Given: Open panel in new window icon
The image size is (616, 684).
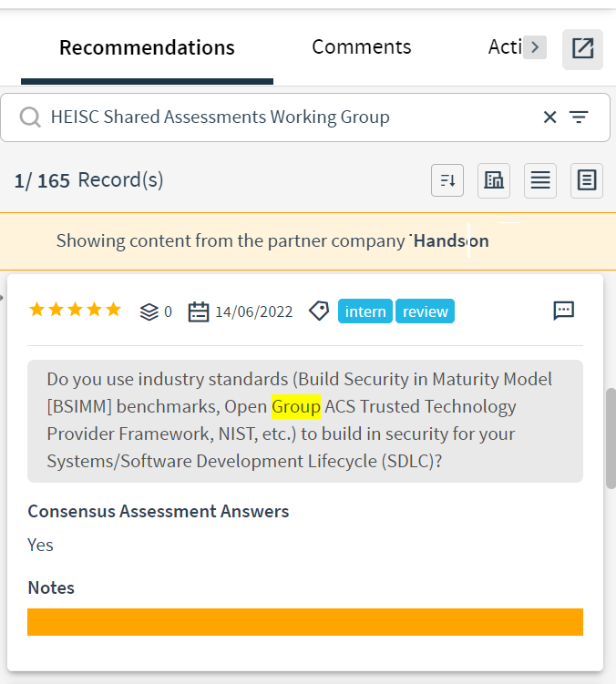Looking at the screenshot, I should pos(582,49).
